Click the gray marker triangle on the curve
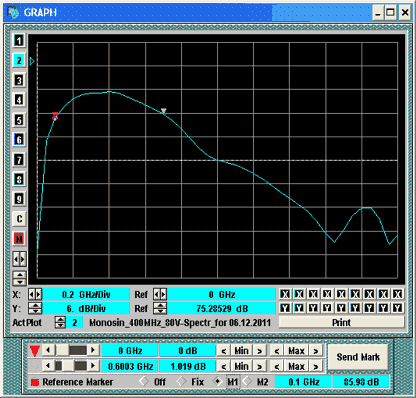The height and width of the screenshot is (398, 416). click(163, 111)
